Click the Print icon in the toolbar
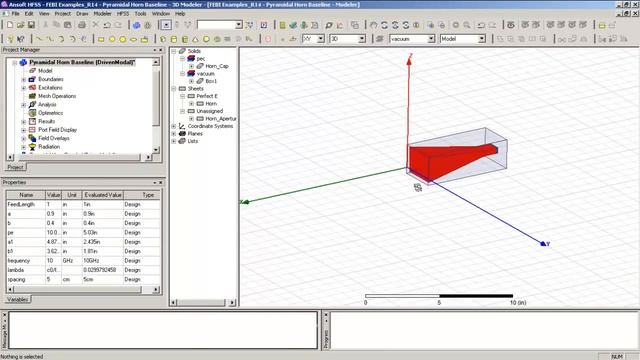The height and width of the screenshot is (360, 640). pos(82,25)
